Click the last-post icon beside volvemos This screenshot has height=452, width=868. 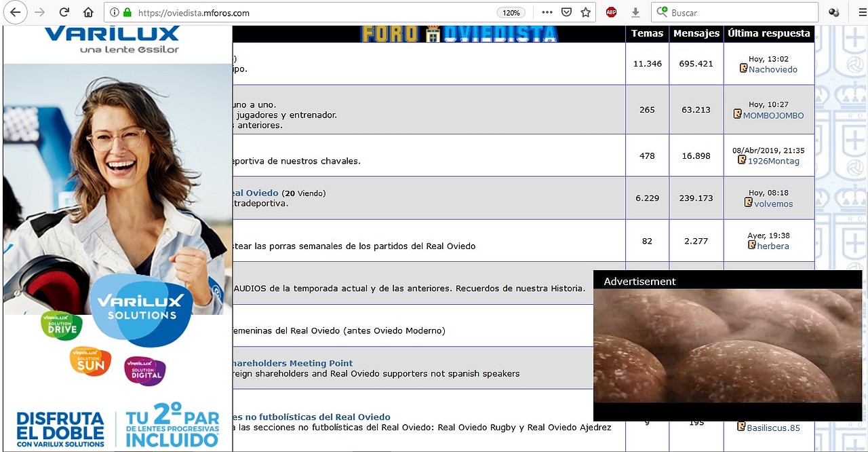point(749,202)
